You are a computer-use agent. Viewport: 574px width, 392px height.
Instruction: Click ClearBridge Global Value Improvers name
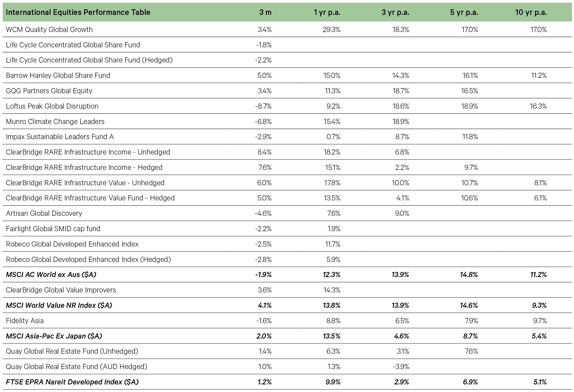click(x=61, y=290)
